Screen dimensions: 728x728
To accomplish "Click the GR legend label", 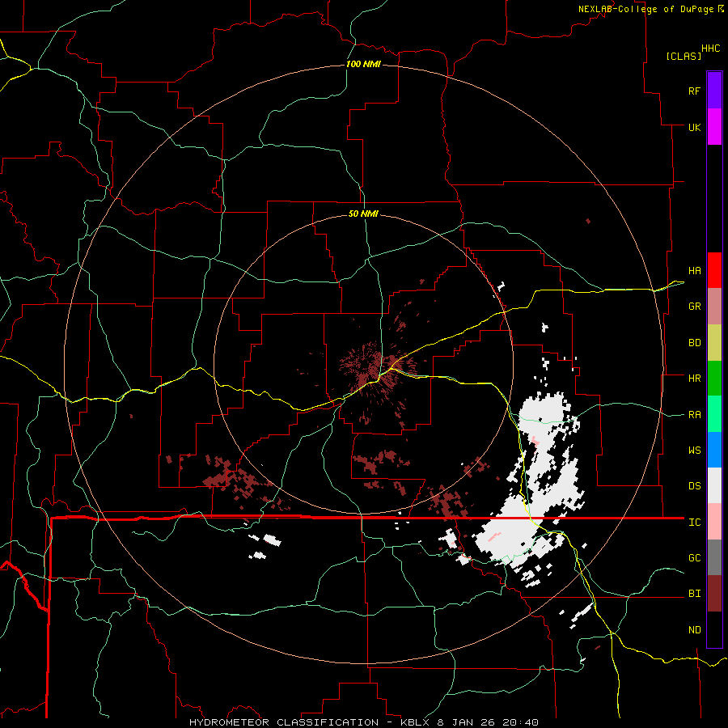I will (x=694, y=307).
